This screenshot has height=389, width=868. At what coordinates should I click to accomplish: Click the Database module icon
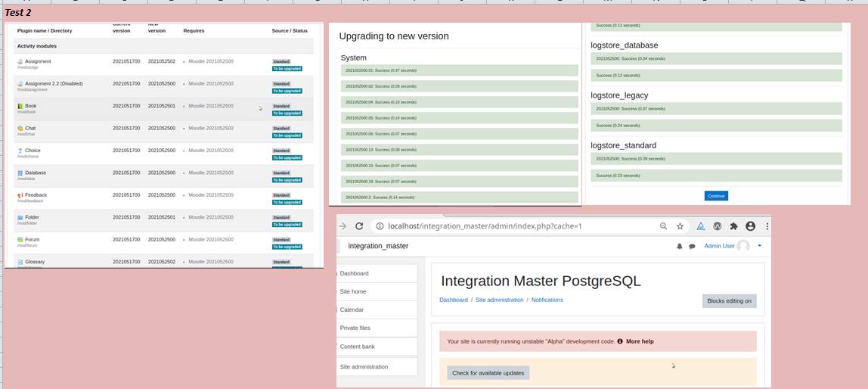20,173
